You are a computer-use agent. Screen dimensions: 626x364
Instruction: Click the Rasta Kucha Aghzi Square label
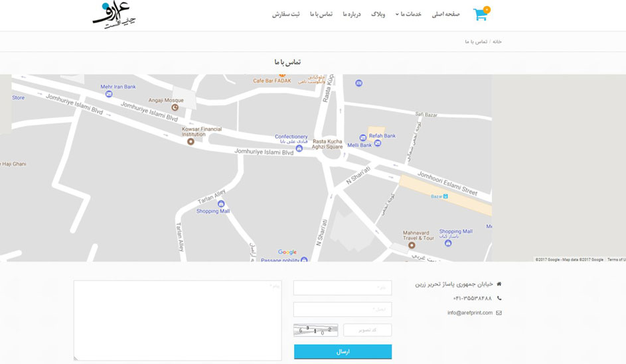(327, 144)
